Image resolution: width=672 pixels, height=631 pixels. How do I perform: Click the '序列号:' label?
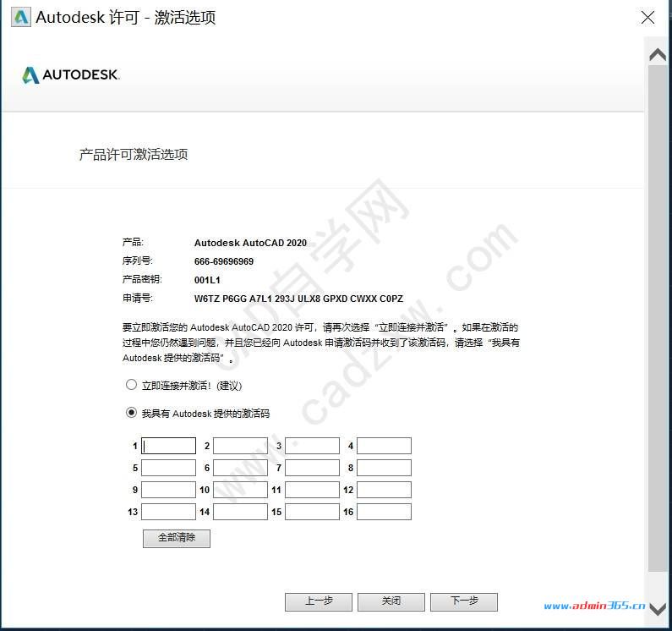(x=138, y=261)
